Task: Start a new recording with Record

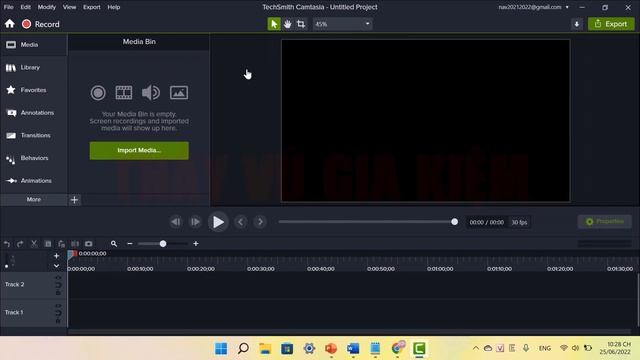Action: tap(41, 24)
